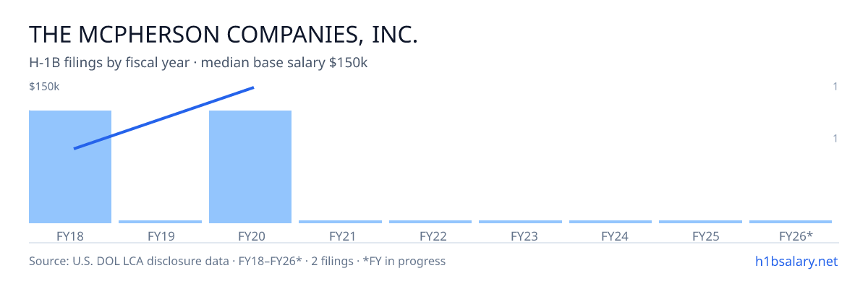Select the FY26* bar stub
868x289 pixels.
[791, 222]
